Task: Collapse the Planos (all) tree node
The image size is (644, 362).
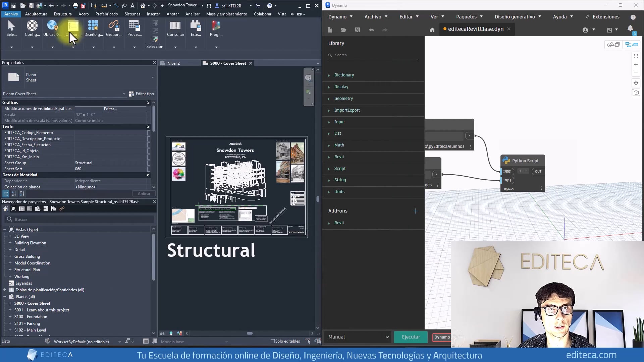Action: [5, 297]
